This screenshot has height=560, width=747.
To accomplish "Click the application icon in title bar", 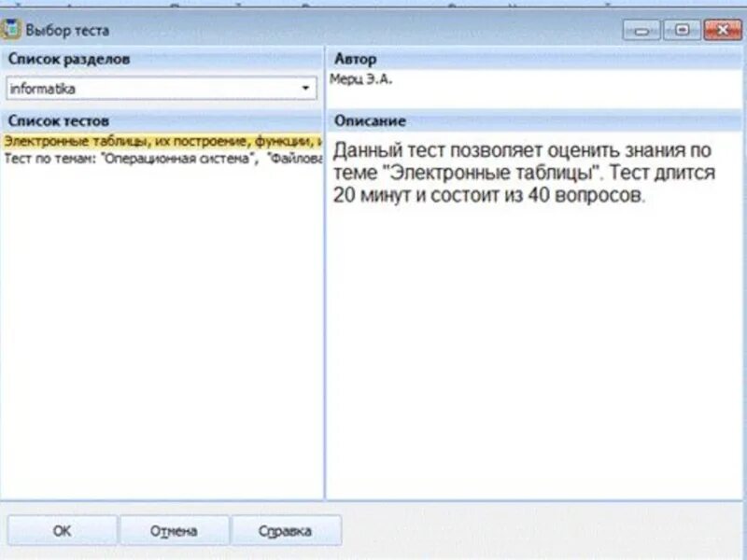I will point(10,30).
